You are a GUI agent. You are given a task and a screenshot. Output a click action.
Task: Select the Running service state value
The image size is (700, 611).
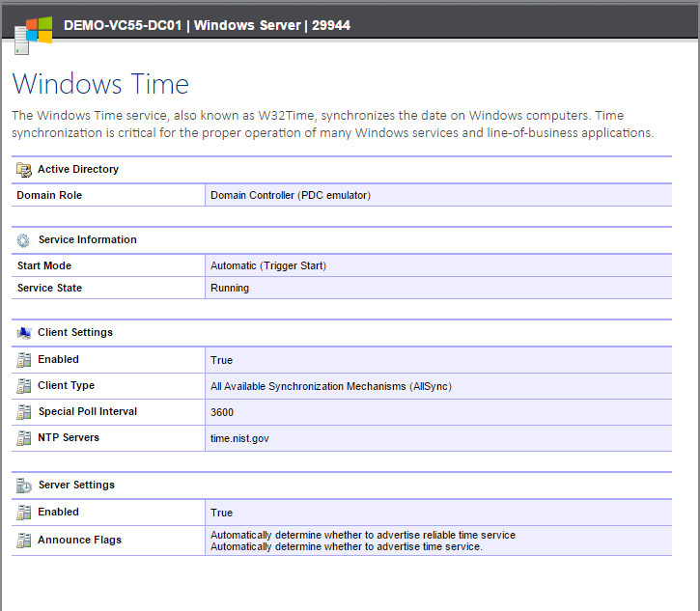tap(230, 289)
